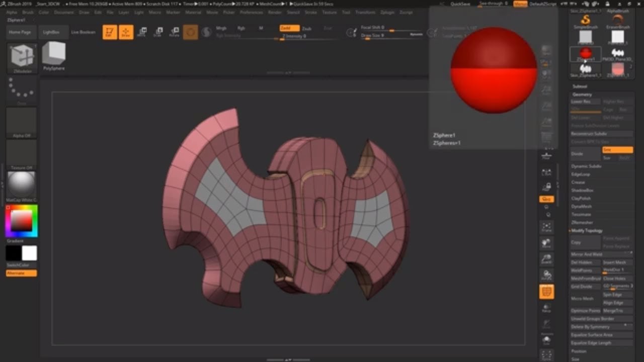
Task: Toggle M material mode
Action: (261, 28)
